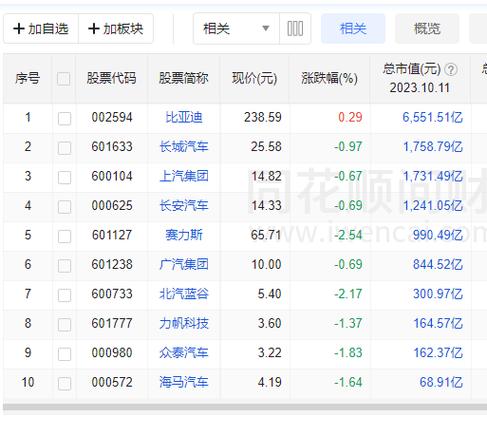Sort by the 股票代码 column header
487x436 pixels.
click(111, 78)
